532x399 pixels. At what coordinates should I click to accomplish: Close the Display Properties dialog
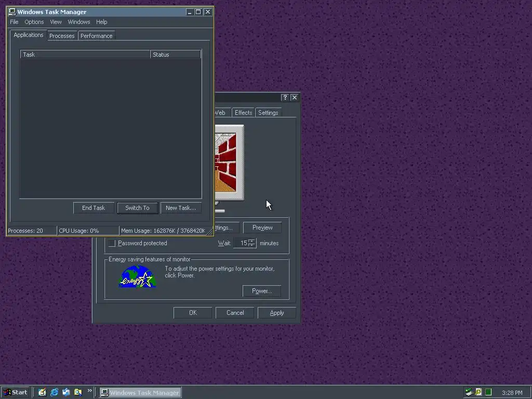295,97
